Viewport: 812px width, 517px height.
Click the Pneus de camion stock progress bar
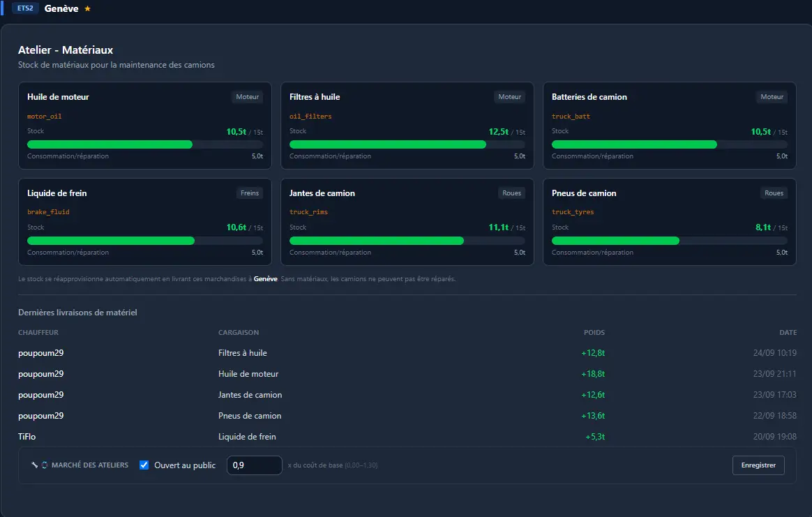670,241
